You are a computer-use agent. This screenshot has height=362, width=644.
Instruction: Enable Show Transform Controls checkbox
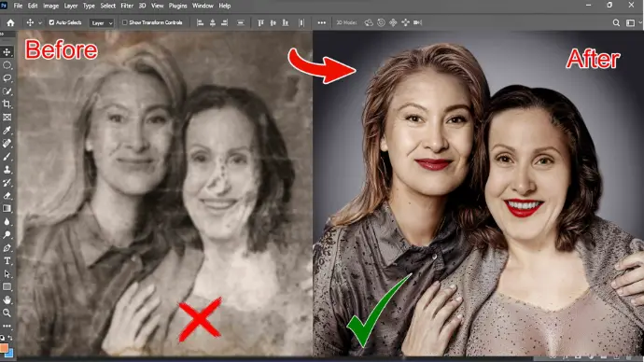click(125, 22)
